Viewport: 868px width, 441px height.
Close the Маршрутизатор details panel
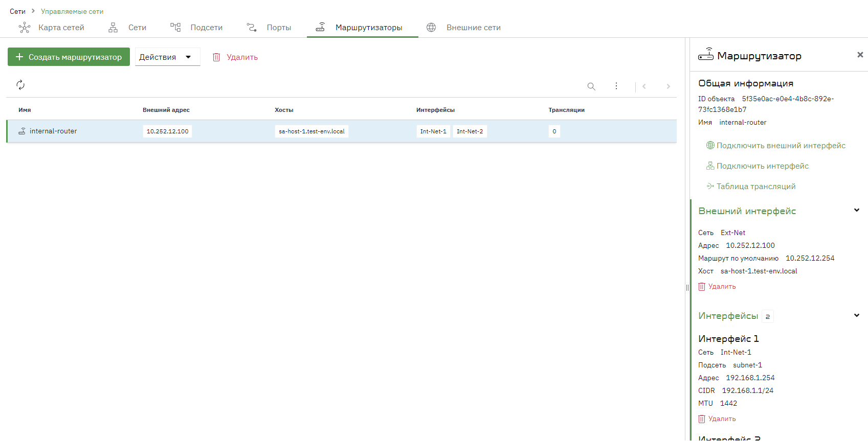(x=860, y=55)
